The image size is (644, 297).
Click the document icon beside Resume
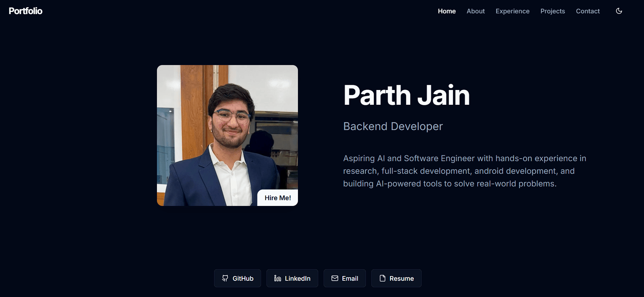point(382,278)
